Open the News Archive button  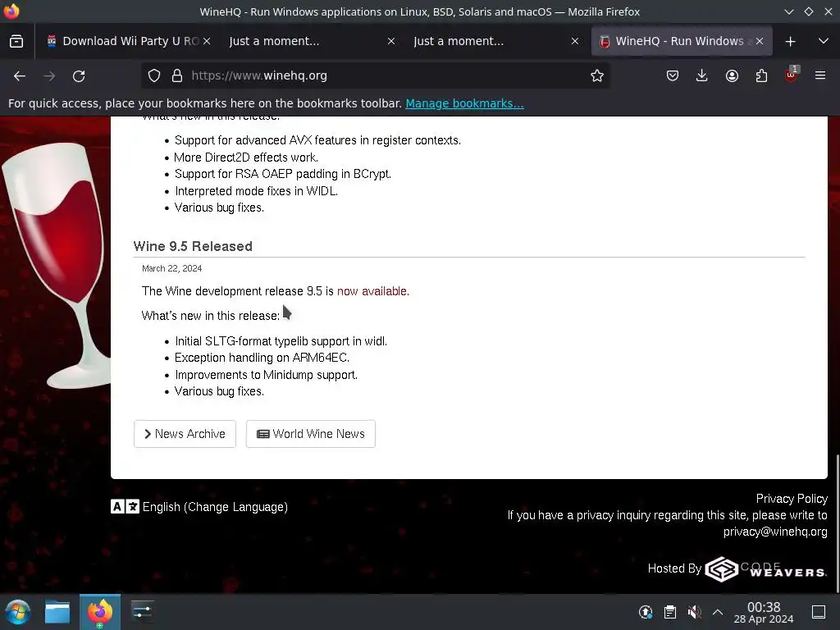coord(185,434)
